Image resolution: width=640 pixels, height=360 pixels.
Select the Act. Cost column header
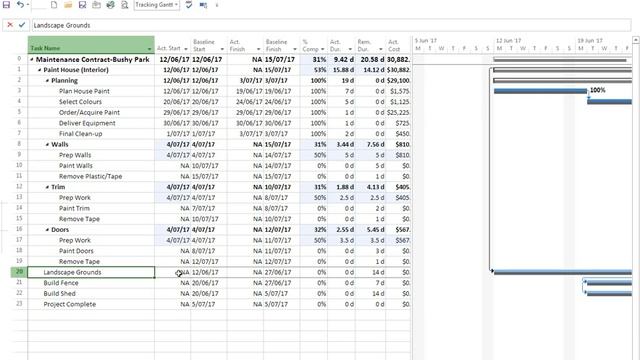398,45
